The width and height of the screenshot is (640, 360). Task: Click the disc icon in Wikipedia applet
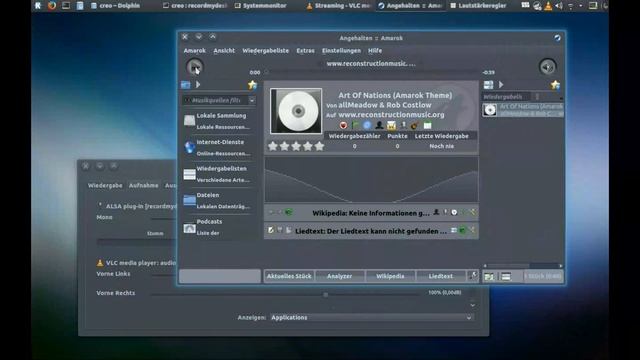point(454,213)
